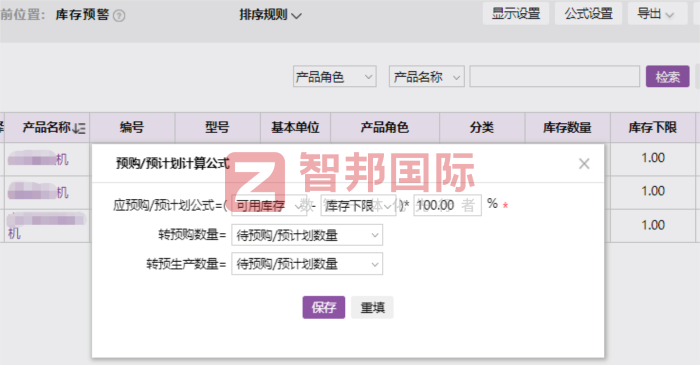
Task: Open the 可用库存 formula dropdown
Action: point(269,206)
